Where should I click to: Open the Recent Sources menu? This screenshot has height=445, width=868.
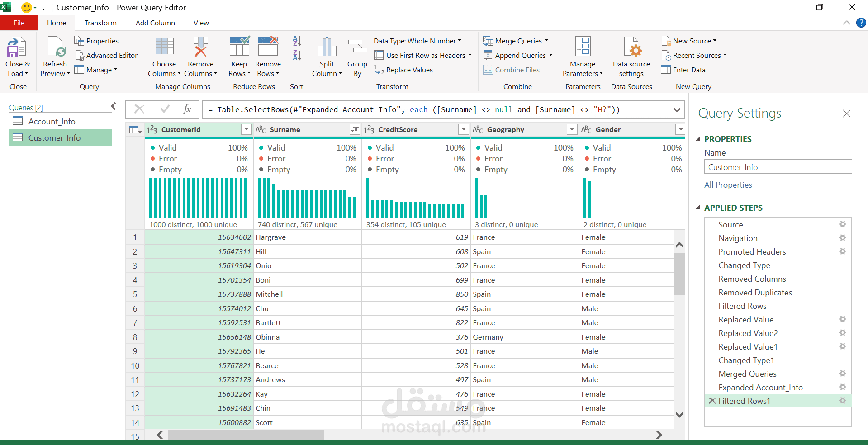pos(694,55)
